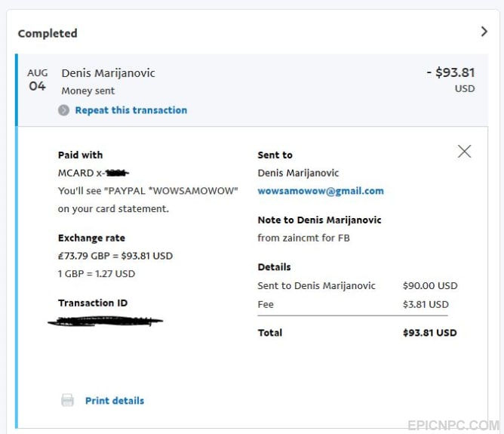
Task: Click the circular arrow icon beside Repeat this transaction
Action: pyautogui.click(x=63, y=110)
